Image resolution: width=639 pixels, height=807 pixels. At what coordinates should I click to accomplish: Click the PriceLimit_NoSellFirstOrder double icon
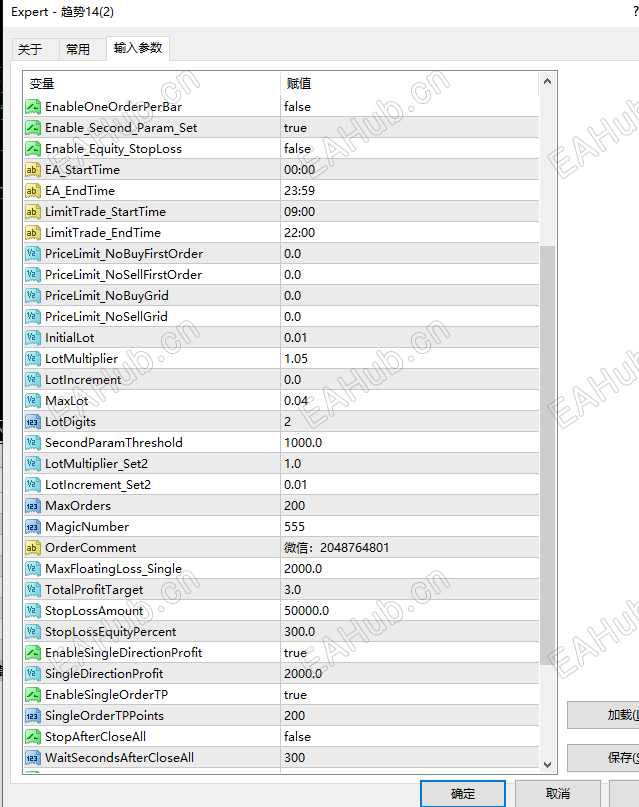[32, 275]
